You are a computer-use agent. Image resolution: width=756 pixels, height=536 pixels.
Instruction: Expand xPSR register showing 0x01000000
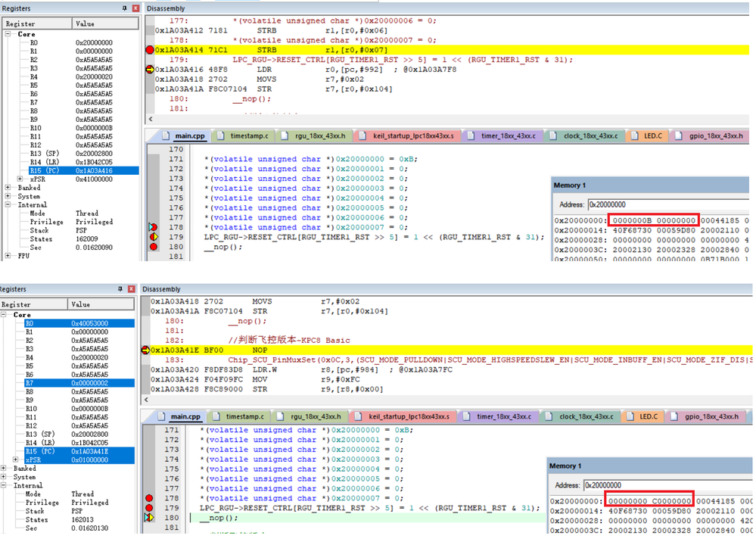click(x=15, y=460)
